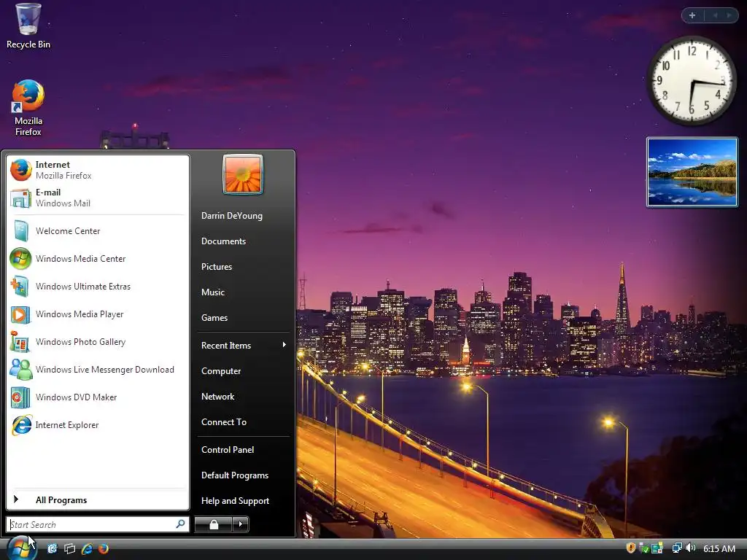Click Switch between windows quick launch icon
Image resolution: width=747 pixels, height=560 pixels.
69,548
